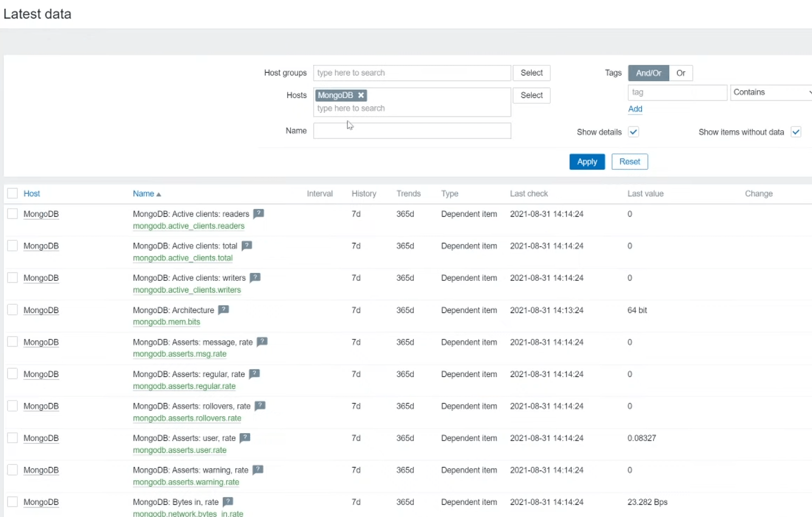This screenshot has width=812, height=517.
Task: Open help icon for Bytes in, rate
Action: coord(228,502)
